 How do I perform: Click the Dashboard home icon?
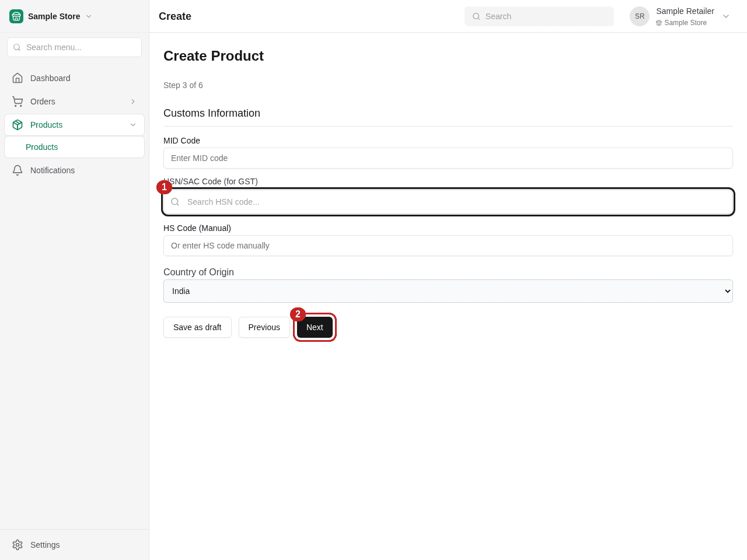18,78
